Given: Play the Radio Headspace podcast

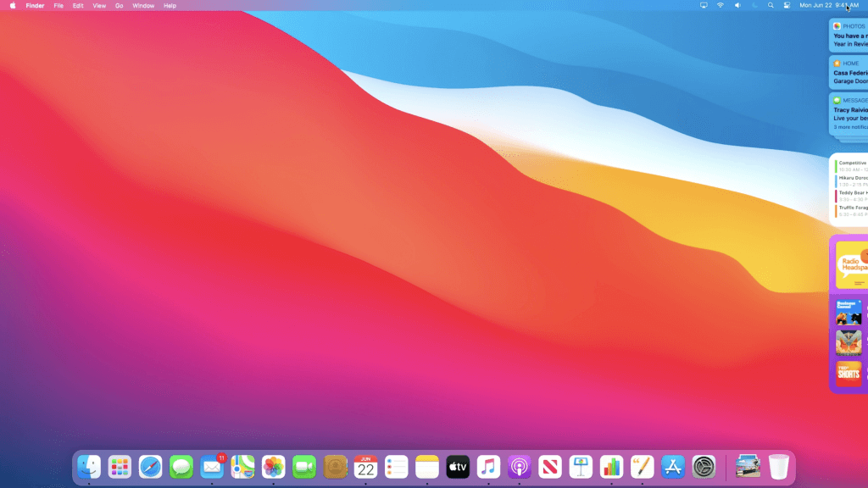Looking at the screenshot, I should pyautogui.click(x=852, y=265).
